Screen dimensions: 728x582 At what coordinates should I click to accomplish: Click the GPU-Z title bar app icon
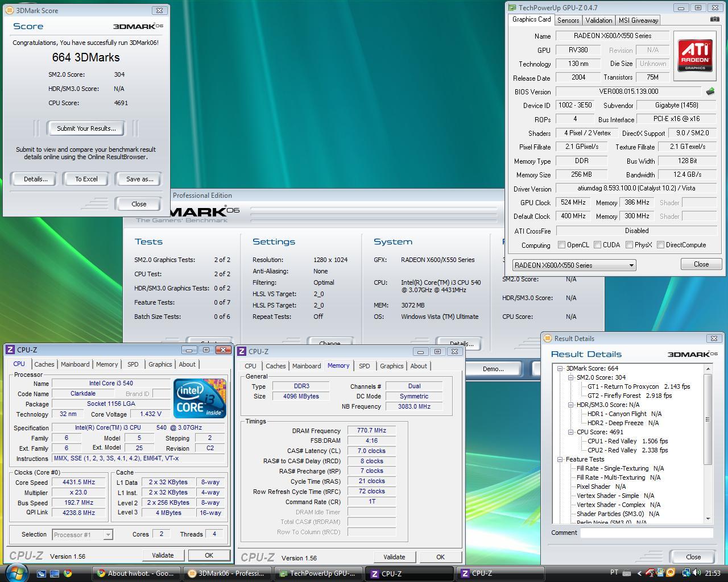click(x=512, y=8)
